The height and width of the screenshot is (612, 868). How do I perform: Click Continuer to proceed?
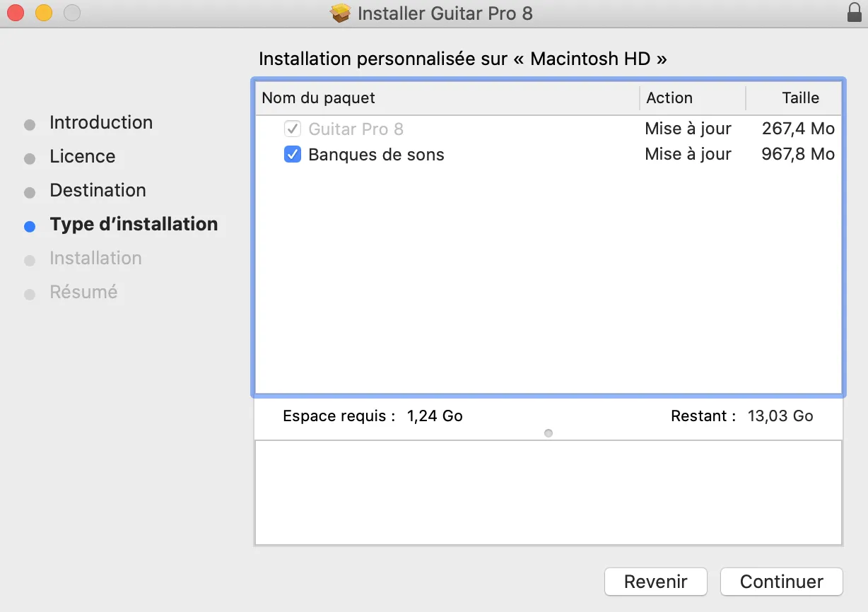[x=782, y=582]
